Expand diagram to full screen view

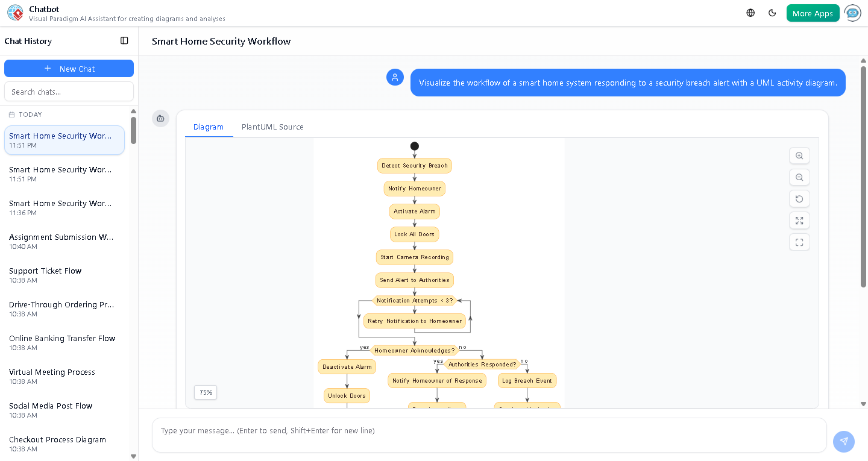pyautogui.click(x=799, y=221)
